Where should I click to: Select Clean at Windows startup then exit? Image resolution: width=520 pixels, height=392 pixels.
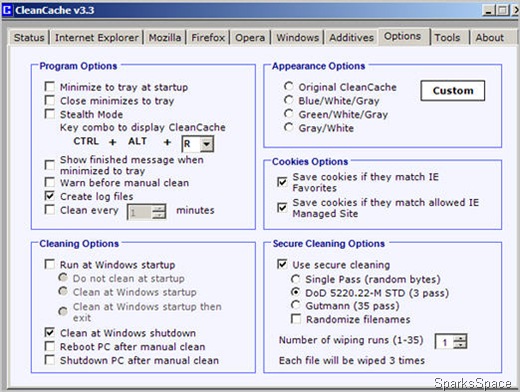pos(63,311)
